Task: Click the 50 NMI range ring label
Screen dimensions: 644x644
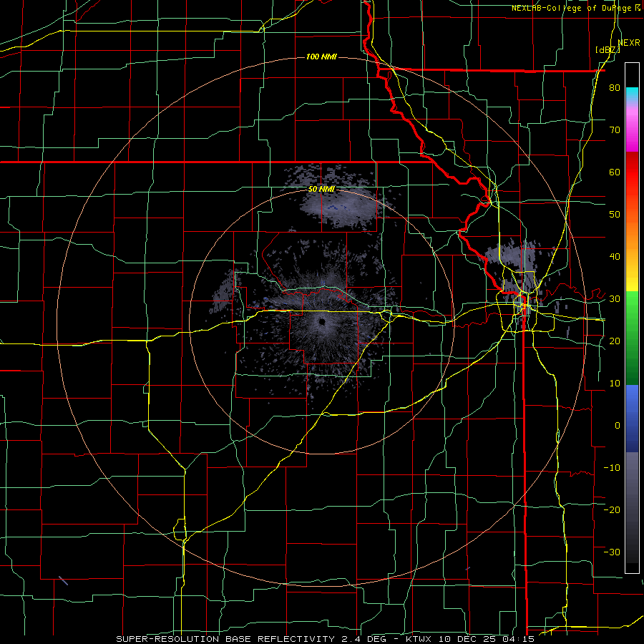Action: [321, 190]
